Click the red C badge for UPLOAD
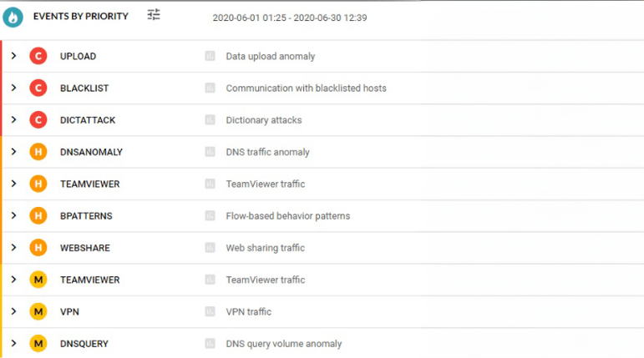644x358 pixels. tap(38, 56)
